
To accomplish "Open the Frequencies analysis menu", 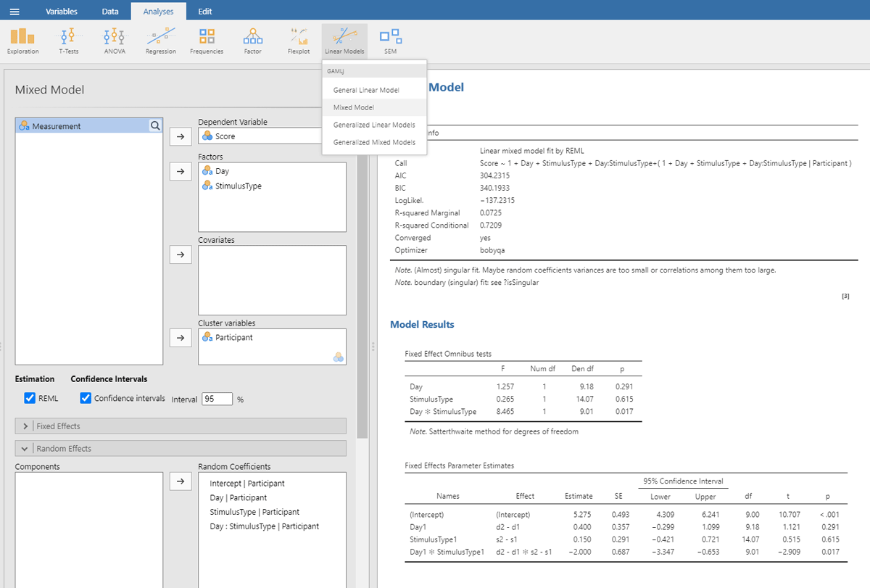I will click(x=207, y=41).
